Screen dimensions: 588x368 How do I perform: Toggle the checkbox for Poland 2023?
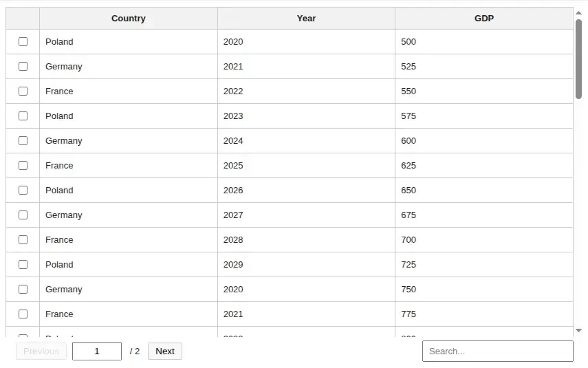pyautogui.click(x=23, y=116)
